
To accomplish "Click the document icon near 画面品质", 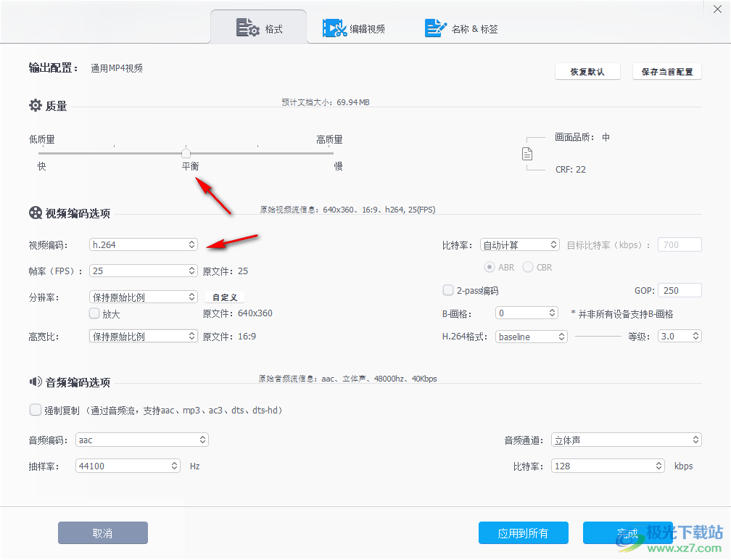I will pos(527,153).
